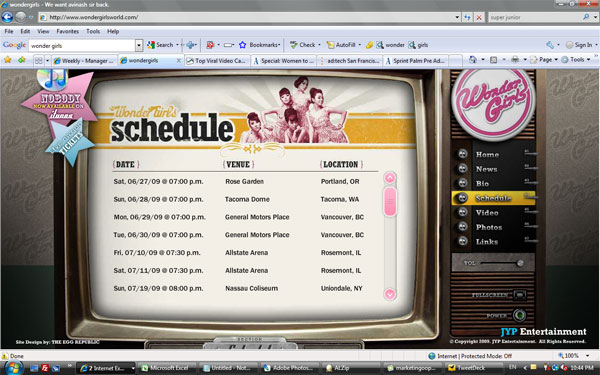Select the highlighted Schedule menu item
The height and width of the screenshot is (375, 600).
click(x=493, y=198)
